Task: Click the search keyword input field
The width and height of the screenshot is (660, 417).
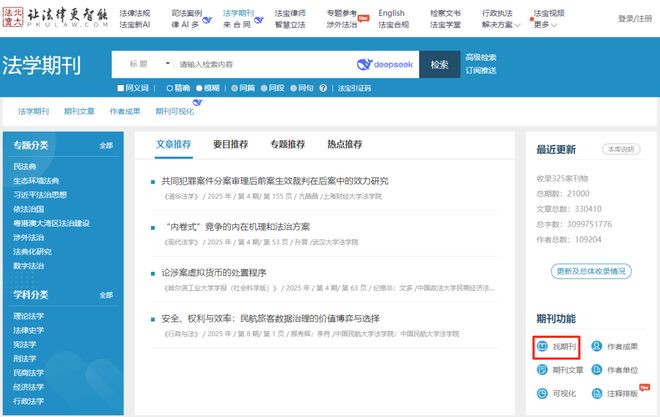Action: [260, 64]
